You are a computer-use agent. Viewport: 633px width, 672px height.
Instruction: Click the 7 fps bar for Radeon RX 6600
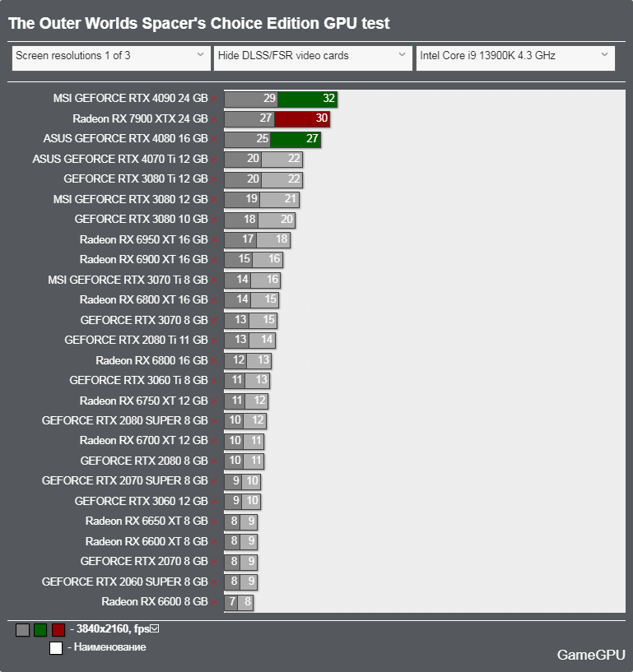(x=230, y=603)
